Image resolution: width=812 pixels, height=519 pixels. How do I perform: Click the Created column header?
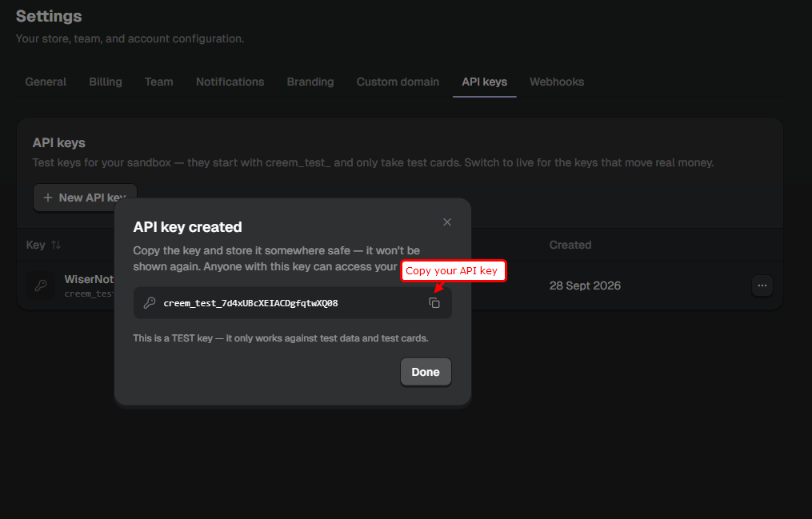pos(570,245)
